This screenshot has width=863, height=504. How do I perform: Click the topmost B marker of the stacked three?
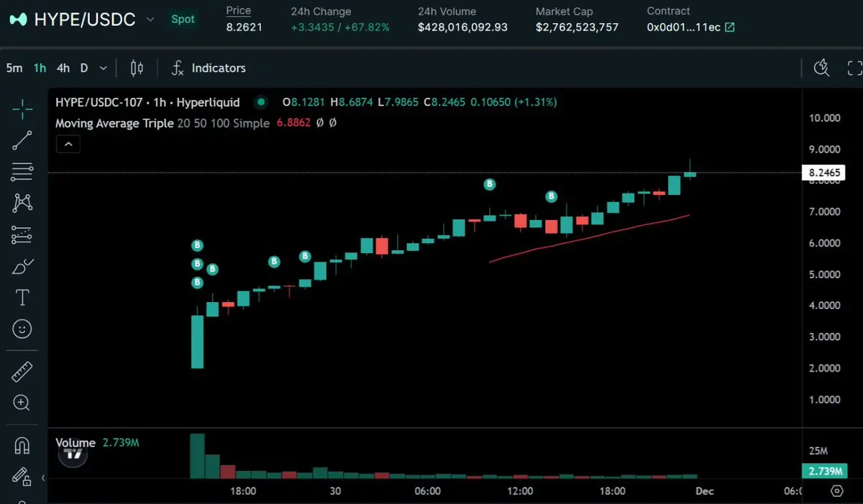198,246
